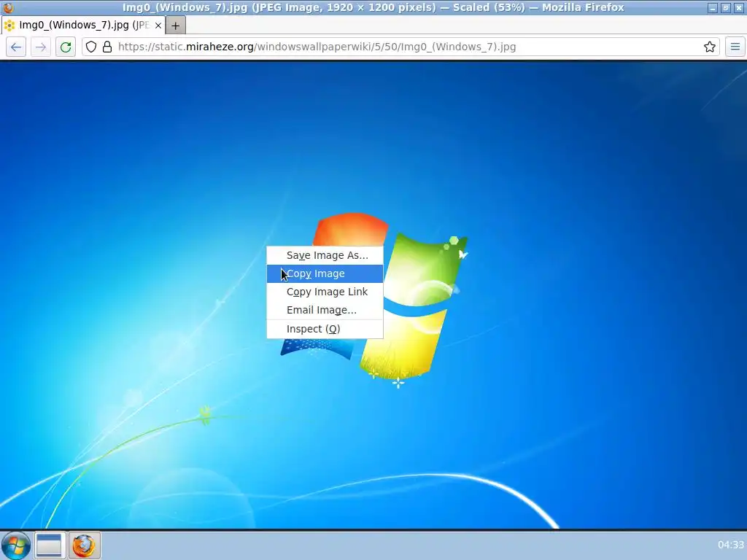Open tracking protection shield icon
Viewport: 747px width, 560px height.
pos(91,47)
